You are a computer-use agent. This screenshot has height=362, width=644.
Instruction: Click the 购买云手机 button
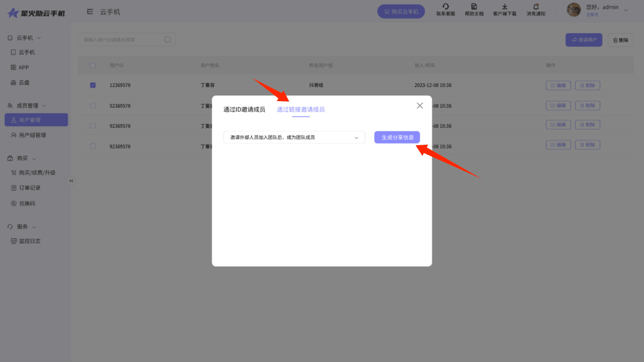(x=401, y=12)
